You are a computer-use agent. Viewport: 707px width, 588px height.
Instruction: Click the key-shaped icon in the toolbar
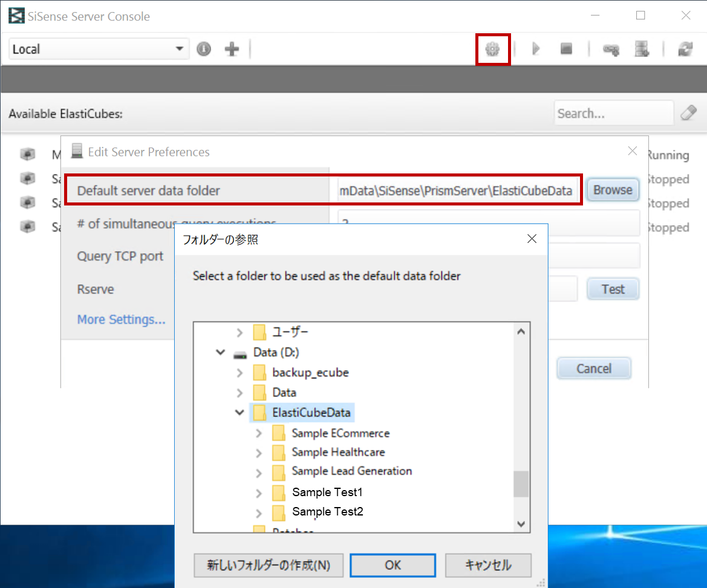point(611,49)
